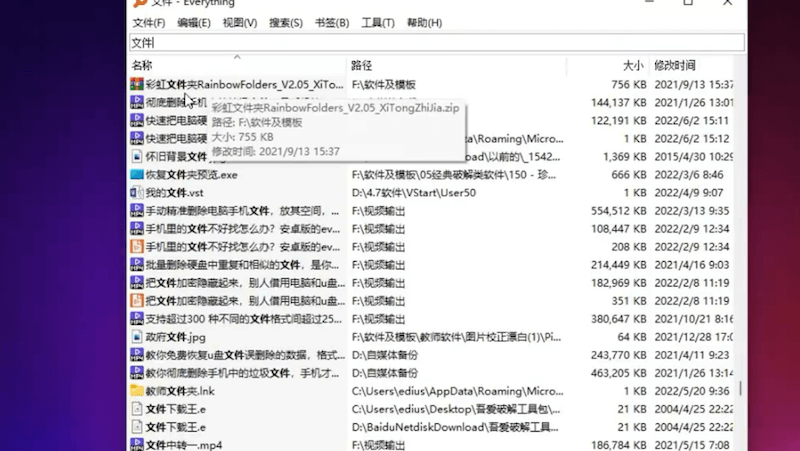
Task: Click the RainbowFolders zip file icon
Action: click(x=137, y=85)
